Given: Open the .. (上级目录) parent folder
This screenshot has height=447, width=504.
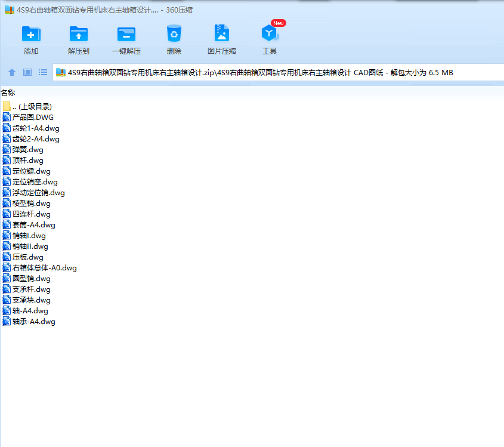Looking at the screenshot, I should coord(27,106).
